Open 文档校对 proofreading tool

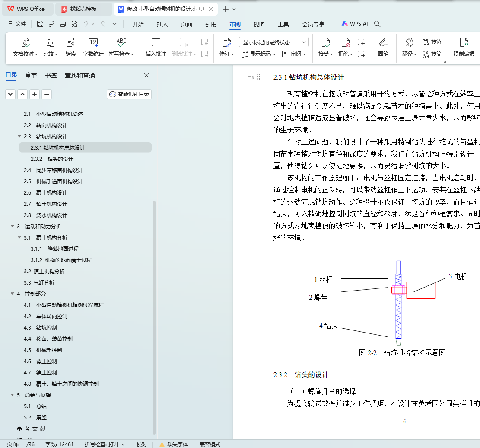(25, 48)
